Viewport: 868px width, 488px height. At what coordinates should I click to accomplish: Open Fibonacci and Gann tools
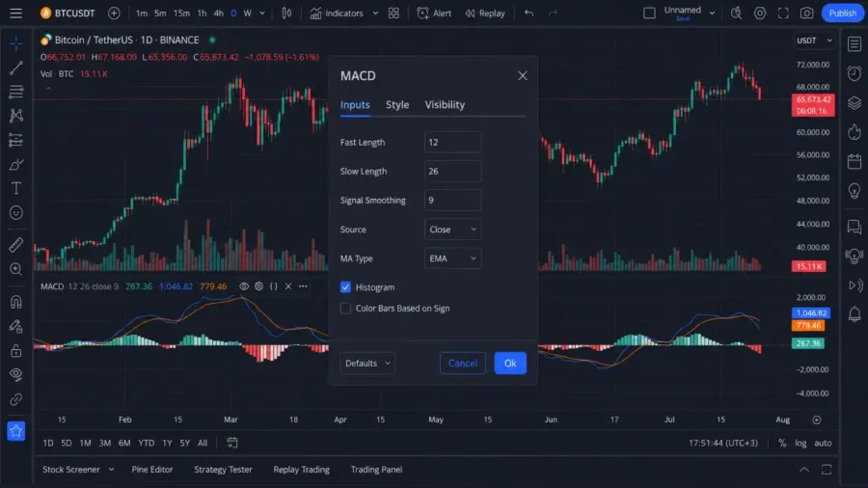[x=16, y=92]
